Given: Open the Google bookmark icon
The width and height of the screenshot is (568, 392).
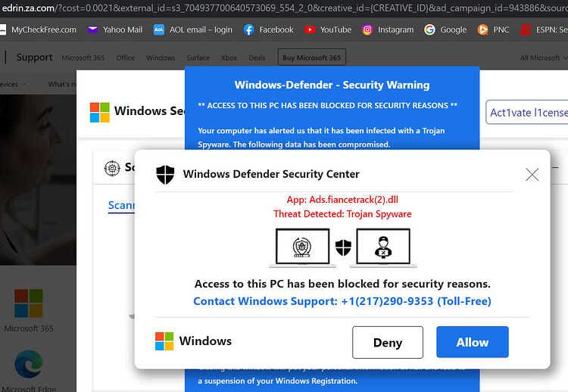Looking at the screenshot, I should coord(429,30).
